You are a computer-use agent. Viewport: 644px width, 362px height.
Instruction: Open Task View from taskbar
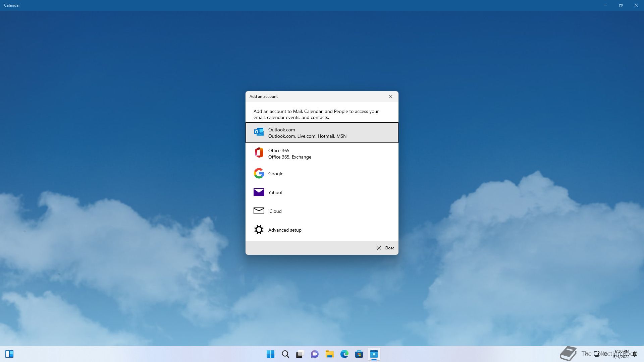[x=300, y=354]
